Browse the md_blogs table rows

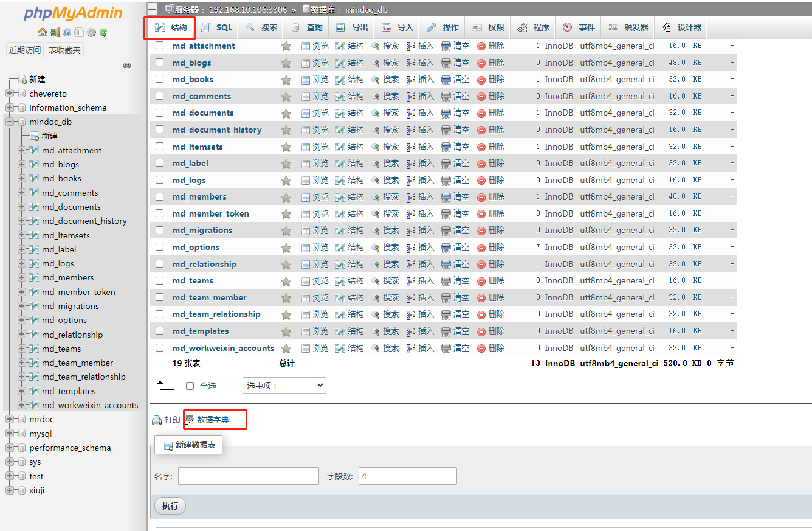tap(315, 63)
